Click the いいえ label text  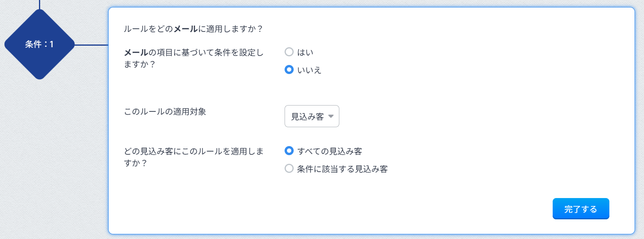pos(309,70)
